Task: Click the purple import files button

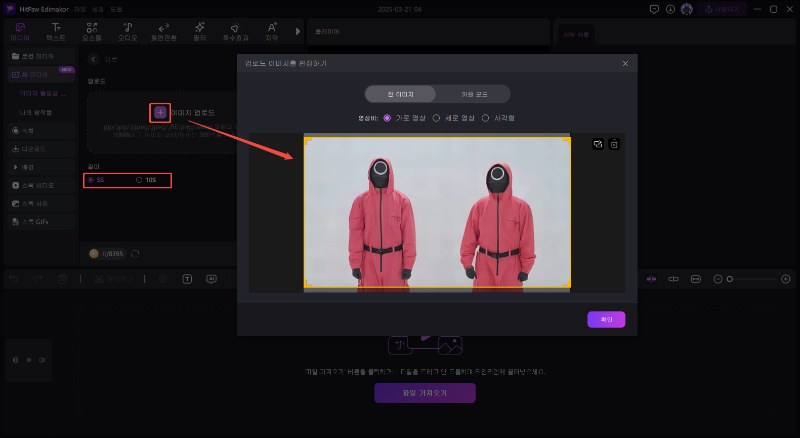Action: (x=425, y=393)
